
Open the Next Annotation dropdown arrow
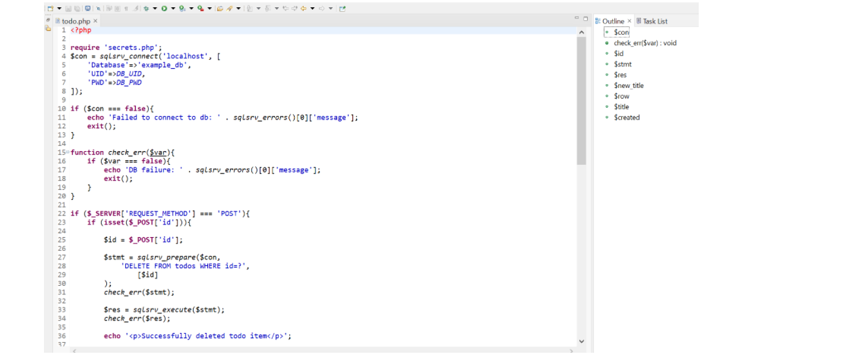point(258,9)
